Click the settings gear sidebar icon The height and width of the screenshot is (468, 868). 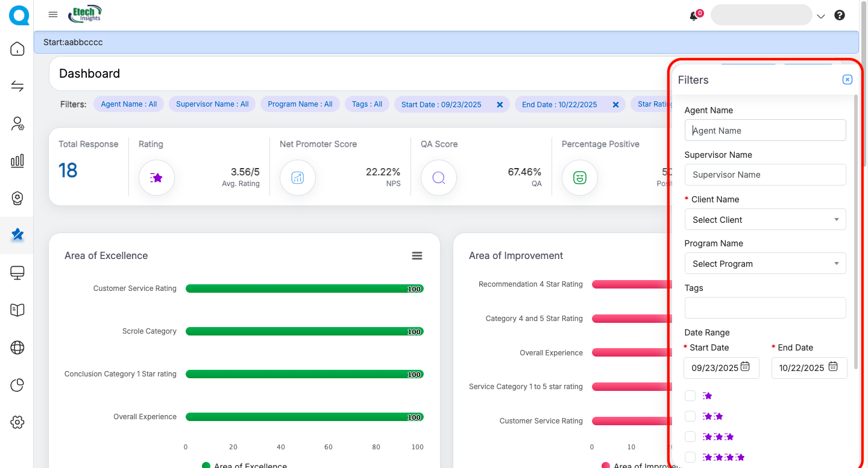17,422
